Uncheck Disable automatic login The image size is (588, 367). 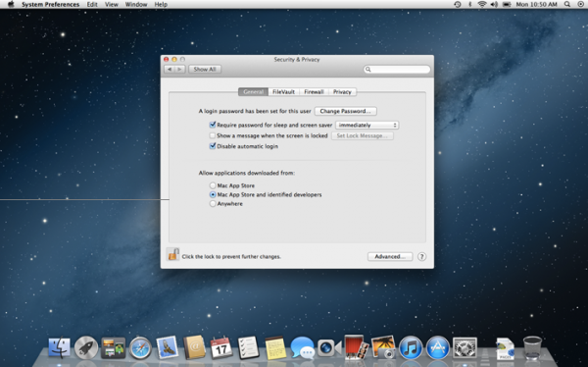coord(213,146)
